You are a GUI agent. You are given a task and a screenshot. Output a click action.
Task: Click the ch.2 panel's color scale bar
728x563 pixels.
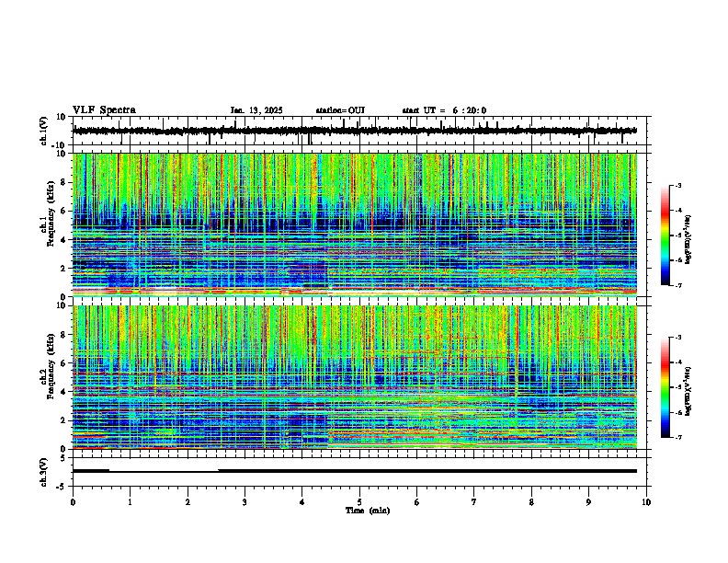tap(665, 387)
